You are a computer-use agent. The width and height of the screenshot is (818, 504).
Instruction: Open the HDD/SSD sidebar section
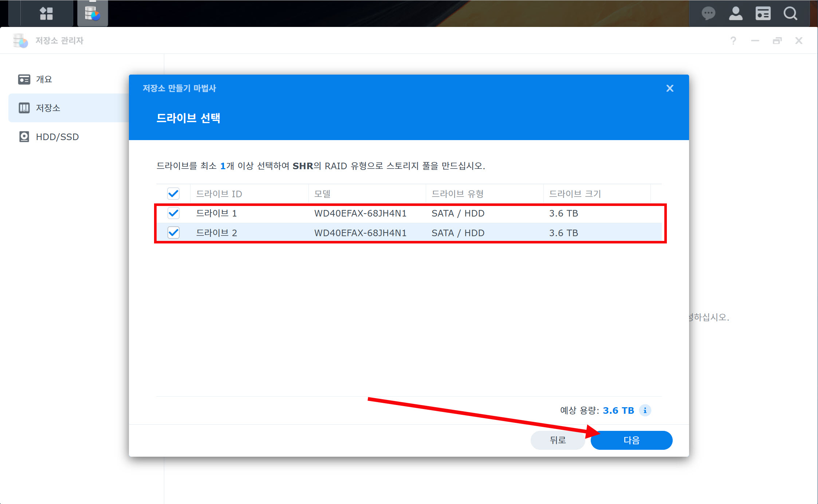(x=57, y=137)
